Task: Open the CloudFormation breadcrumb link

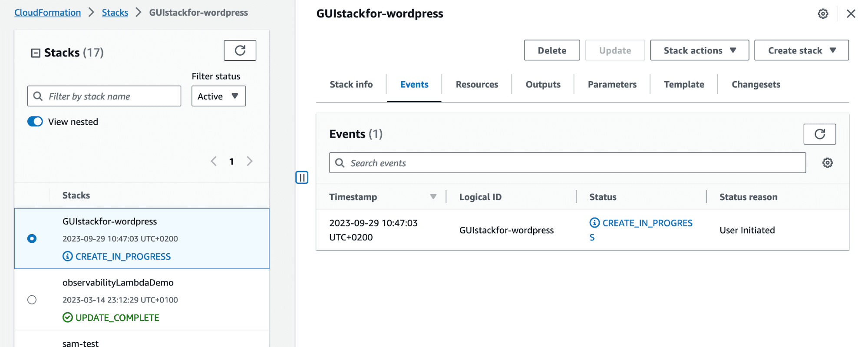Action: pos(48,13)
